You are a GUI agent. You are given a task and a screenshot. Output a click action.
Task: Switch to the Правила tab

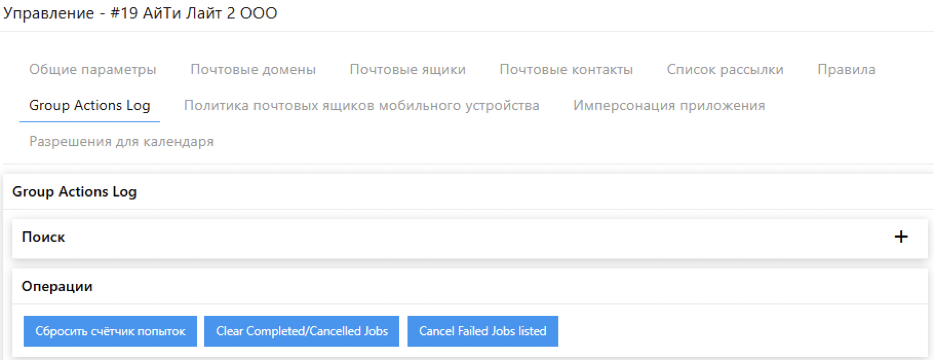(x=846, y=70)
